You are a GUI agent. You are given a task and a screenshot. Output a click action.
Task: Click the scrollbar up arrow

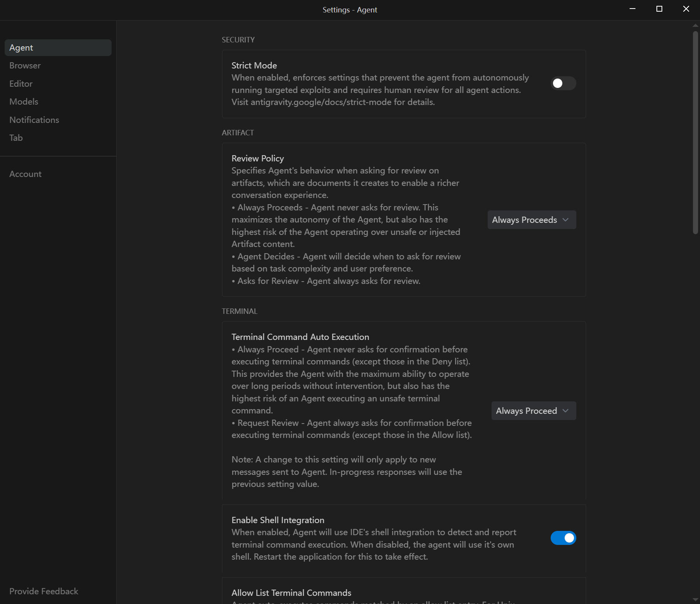(695, 25)
